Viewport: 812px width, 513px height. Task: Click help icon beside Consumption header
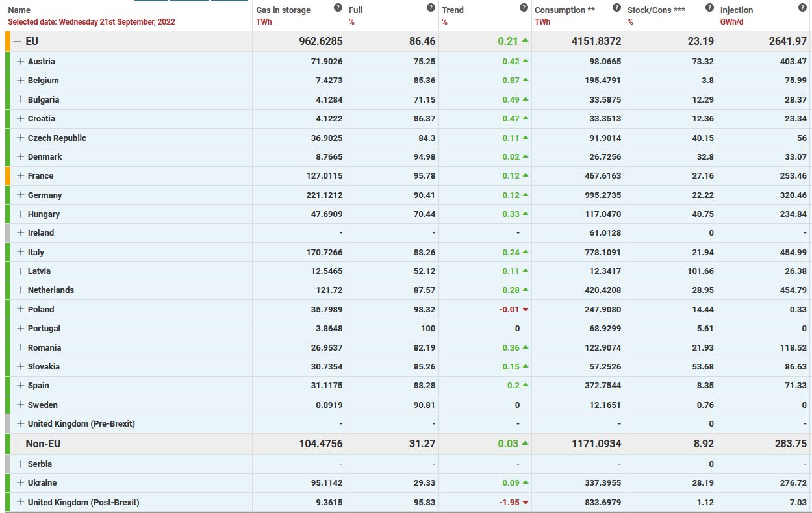tap(616, 8)
